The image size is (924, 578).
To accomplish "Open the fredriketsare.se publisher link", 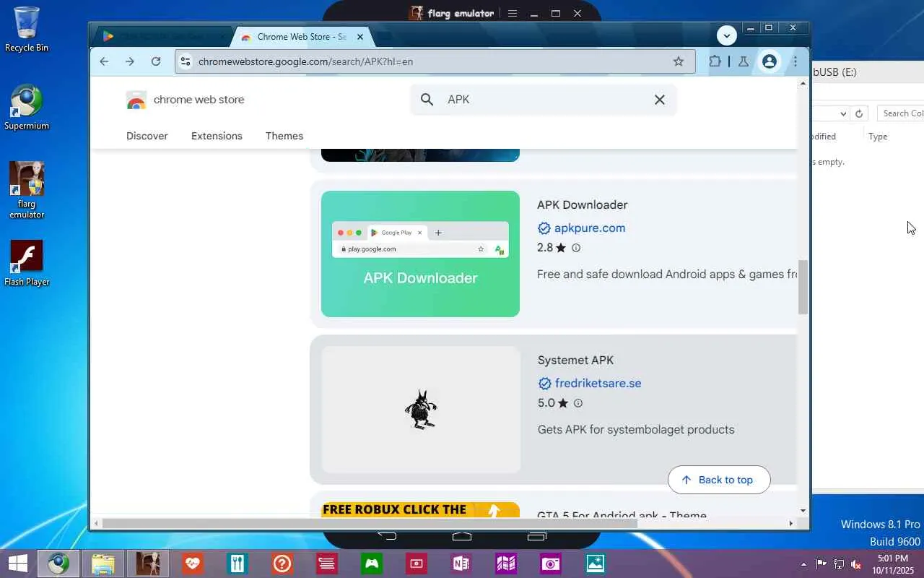I will (x=598, y=384).
